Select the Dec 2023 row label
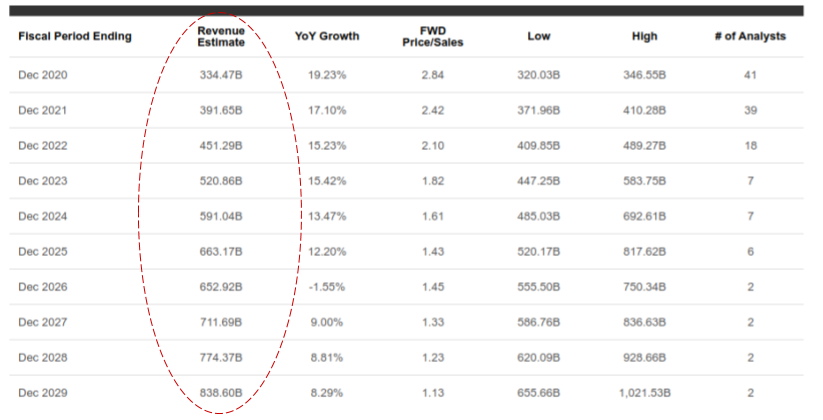This screenshot has height=420, width=823. [x=44, y=181]
